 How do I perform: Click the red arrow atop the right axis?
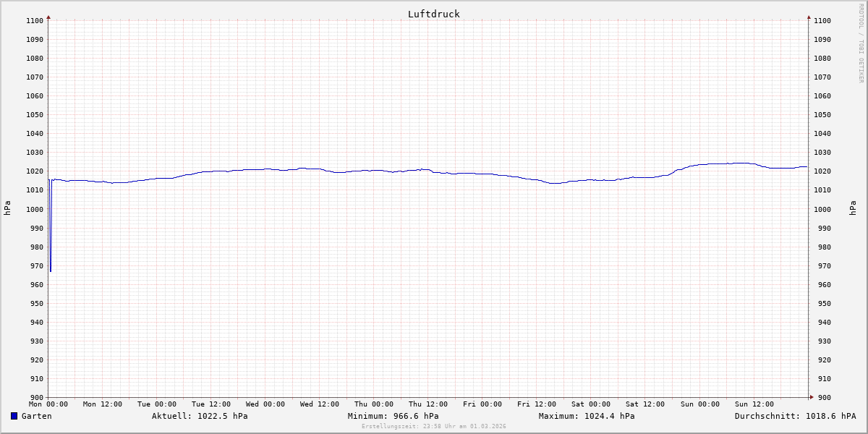coord(809,17)
